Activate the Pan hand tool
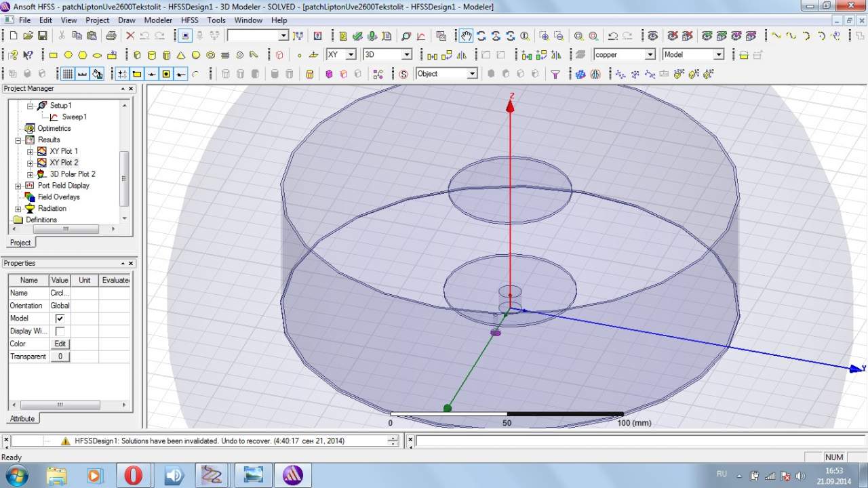Image resolution: width=868 pixels, height=488 pixels. click(x=466, y=36)
